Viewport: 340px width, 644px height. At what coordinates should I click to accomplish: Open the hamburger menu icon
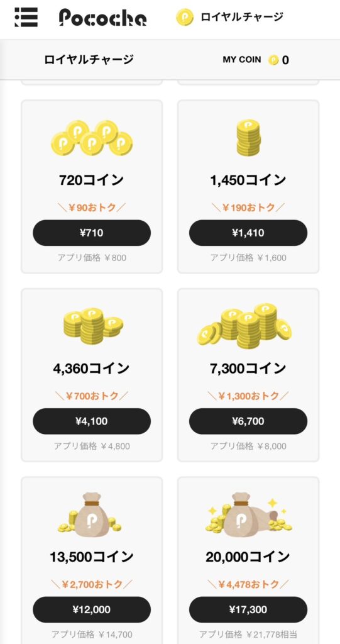(26, 17)
